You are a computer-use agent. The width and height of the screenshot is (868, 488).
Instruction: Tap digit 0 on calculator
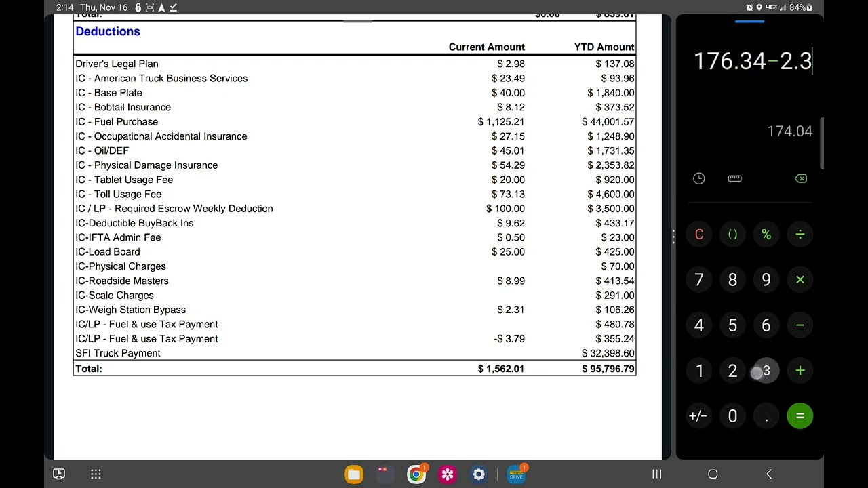coord(732,416)
